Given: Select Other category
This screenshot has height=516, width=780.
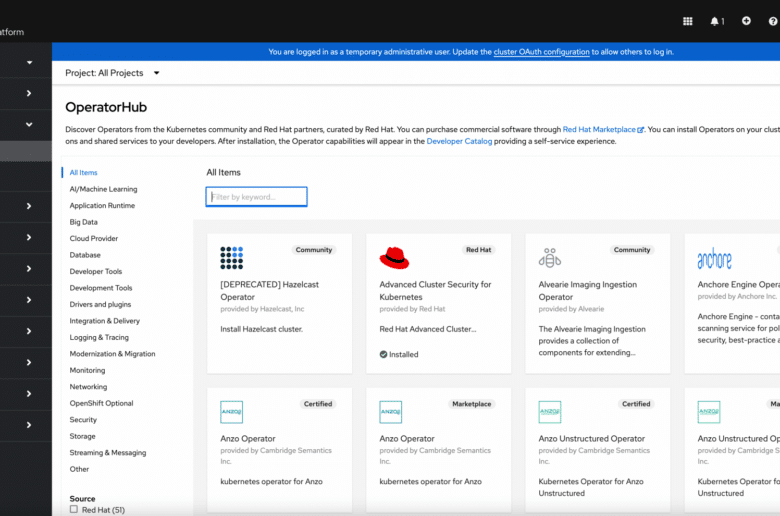Looking at the screenshot, I should 79,469.
